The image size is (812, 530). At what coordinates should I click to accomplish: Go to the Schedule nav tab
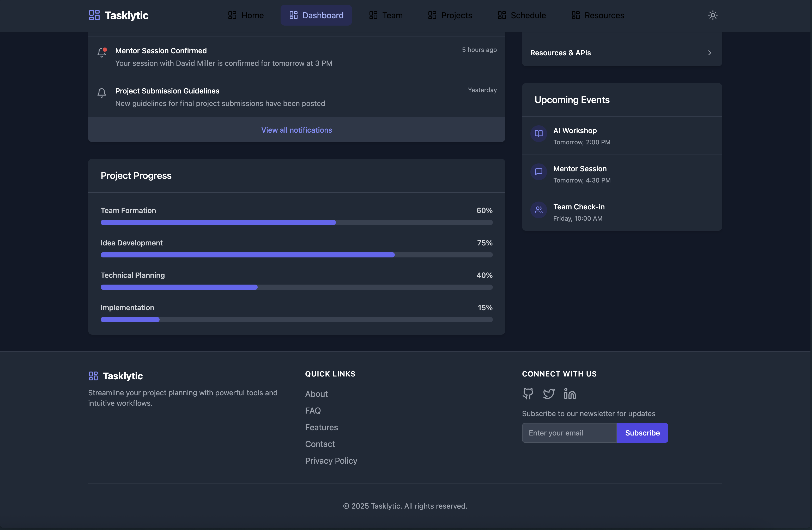coord(522,15)
